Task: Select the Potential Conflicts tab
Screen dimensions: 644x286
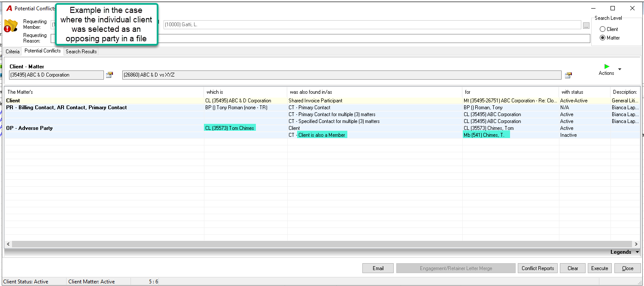Action: [x=43, y=51]
